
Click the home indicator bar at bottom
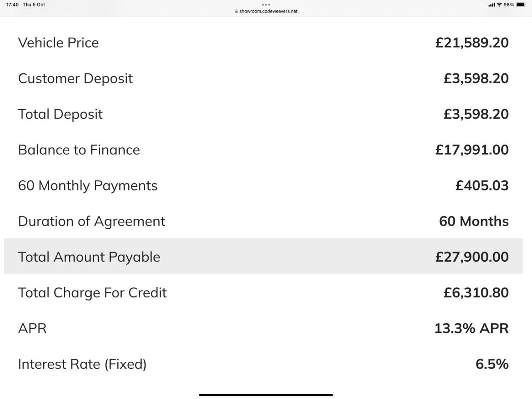[x=266, y=395]
